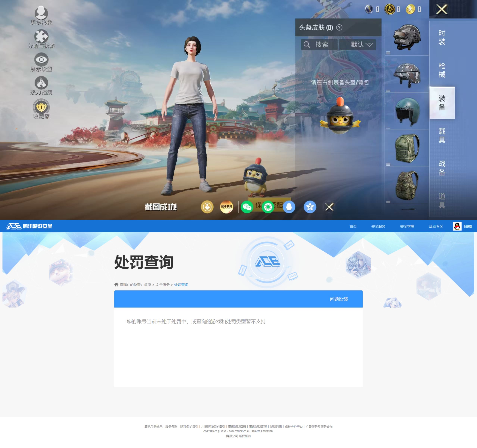Open the 问题反馈 feedback link
Screen dimensions: 477x448
(339, 299)
